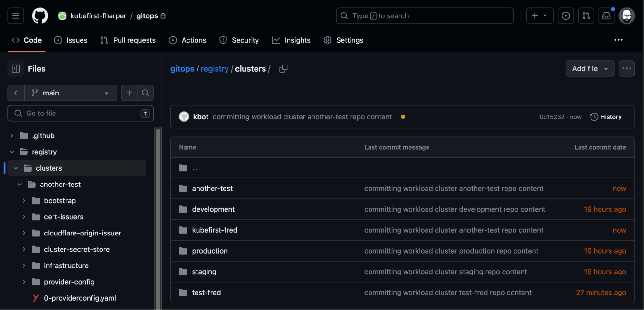Viewport: 644px width, 310px height.
Task: Open the kubefirst-fred folder
Action: click(x=215, y=230)
